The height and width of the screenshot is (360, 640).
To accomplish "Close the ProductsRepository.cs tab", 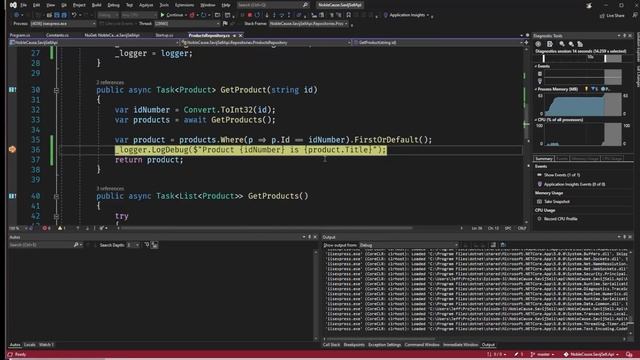I will [x=240, y=36].
